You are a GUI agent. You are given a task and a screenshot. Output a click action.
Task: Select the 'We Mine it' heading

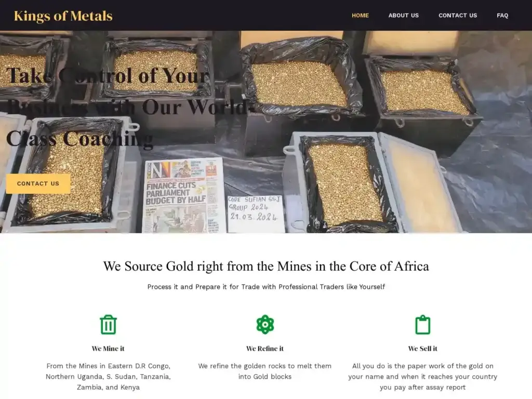[x=108, y=349]
